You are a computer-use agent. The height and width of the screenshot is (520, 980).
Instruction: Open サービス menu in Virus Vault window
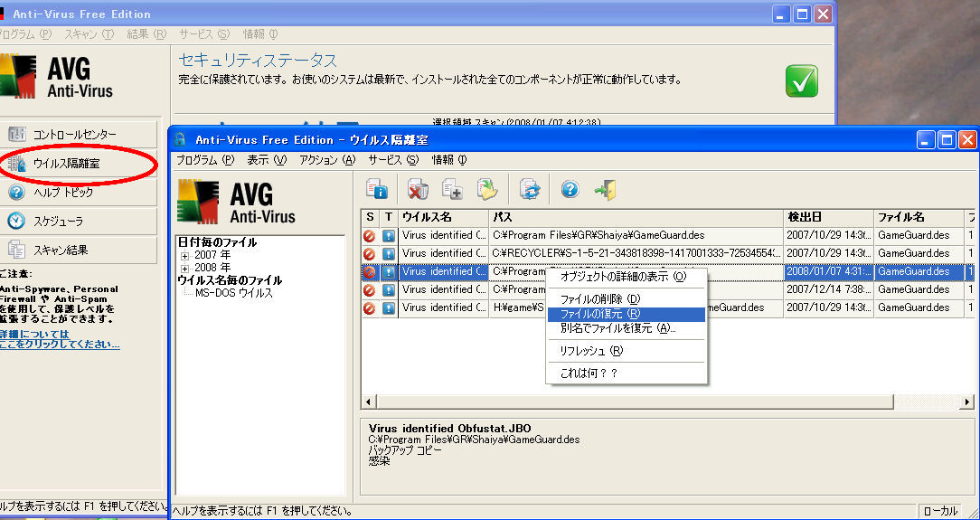tap(393, 160)
